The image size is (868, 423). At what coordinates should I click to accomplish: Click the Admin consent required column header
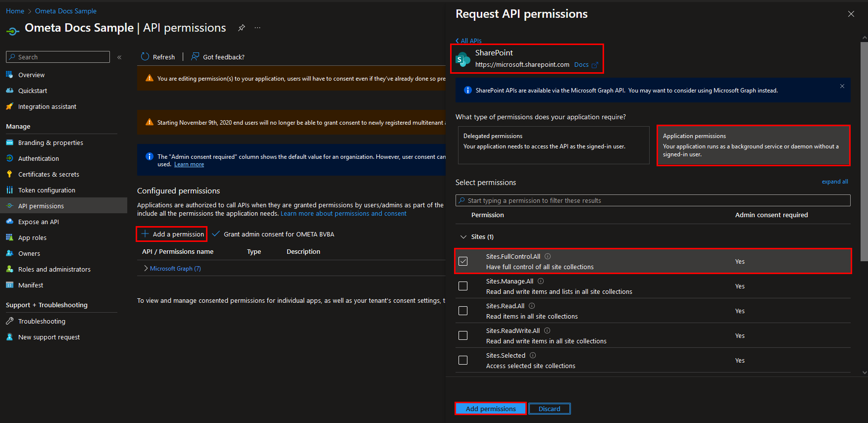pyautogui.click(x=771, y=215)
